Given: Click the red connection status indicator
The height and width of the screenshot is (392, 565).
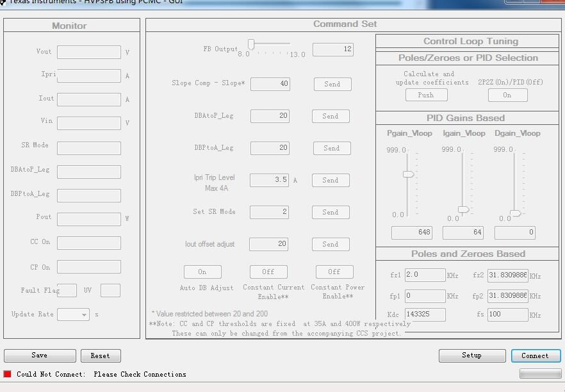Looking at the screenshot, I should tap(7, 374).
